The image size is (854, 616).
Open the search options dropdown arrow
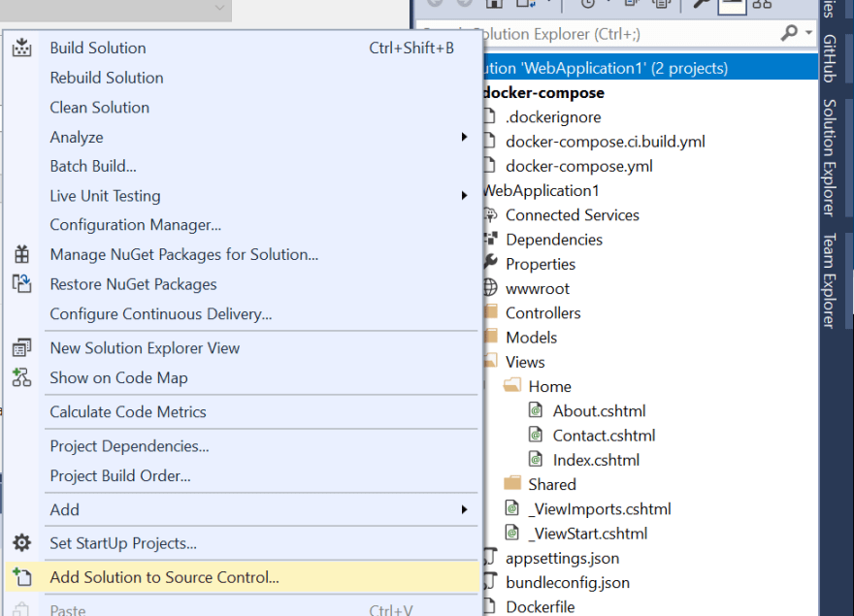coord(808,33)
